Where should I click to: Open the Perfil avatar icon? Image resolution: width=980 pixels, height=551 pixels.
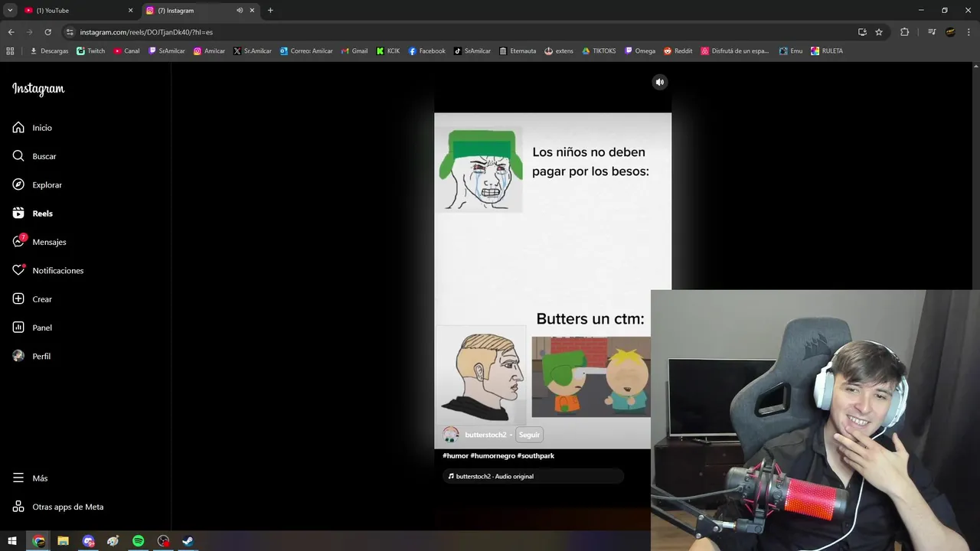18,356
